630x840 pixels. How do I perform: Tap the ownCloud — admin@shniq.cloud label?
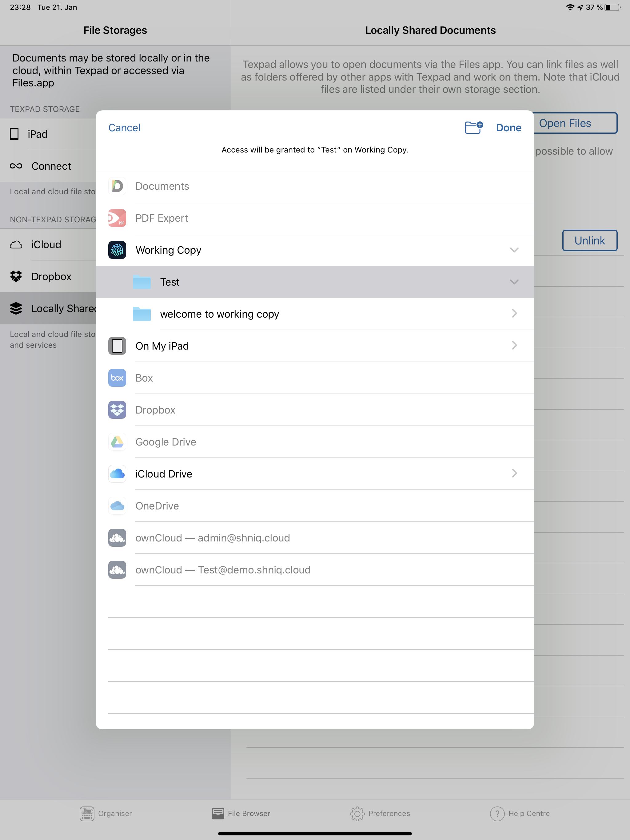213,538
